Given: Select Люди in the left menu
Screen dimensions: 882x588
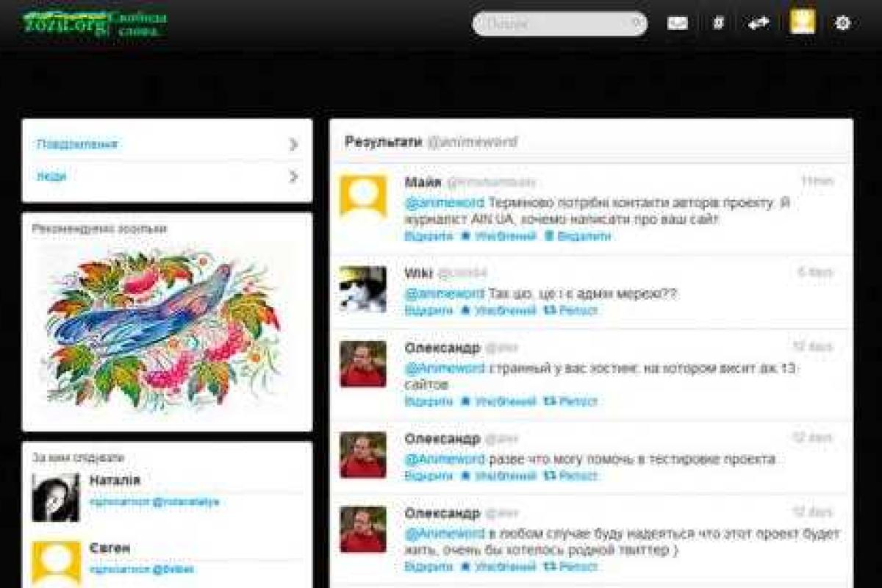Looking at the screenshot, I should pyautogui.click(x=51, y=176).
